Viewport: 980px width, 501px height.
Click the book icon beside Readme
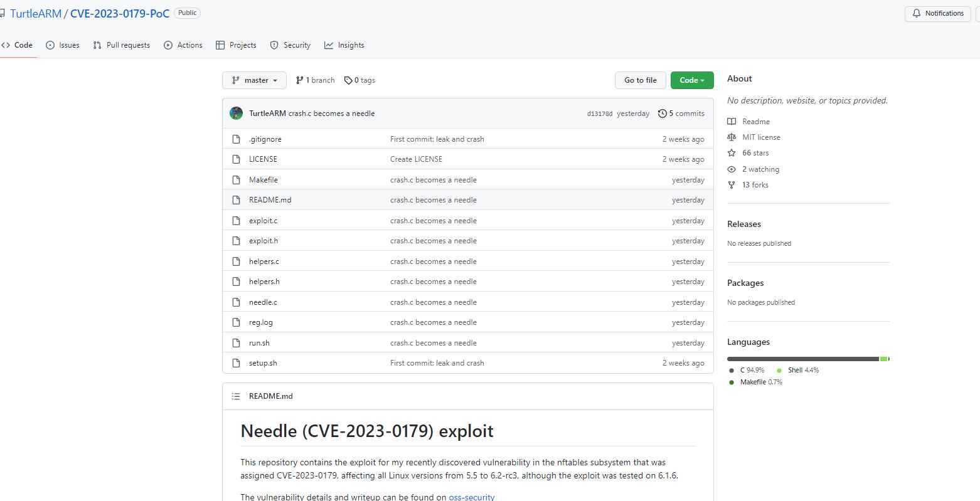coord(732,122)
